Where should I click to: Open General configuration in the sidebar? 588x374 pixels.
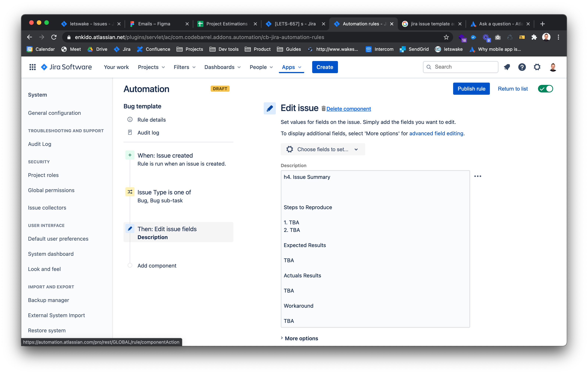tap(54, 113)
